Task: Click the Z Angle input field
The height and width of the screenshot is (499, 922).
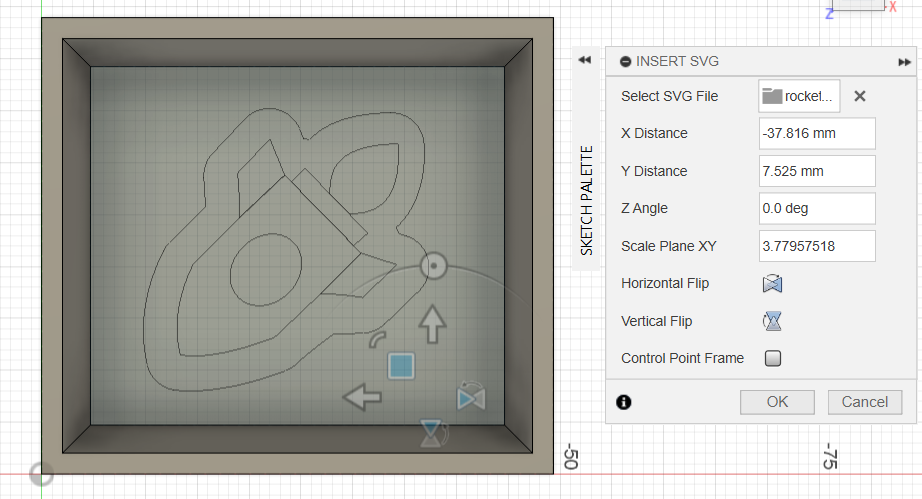Action: click(817, 208)
